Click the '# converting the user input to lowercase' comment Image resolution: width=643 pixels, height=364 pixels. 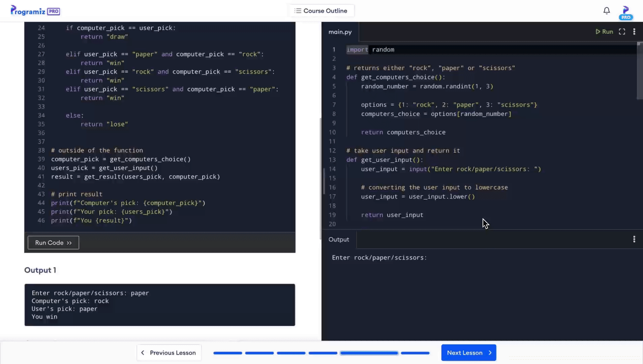434,187
